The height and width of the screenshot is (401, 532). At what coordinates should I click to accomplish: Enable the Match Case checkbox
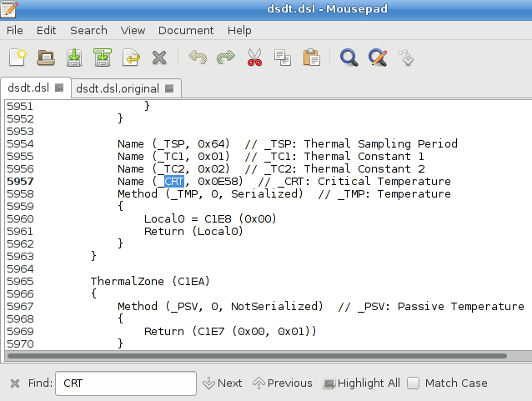[x=414, y=383]
